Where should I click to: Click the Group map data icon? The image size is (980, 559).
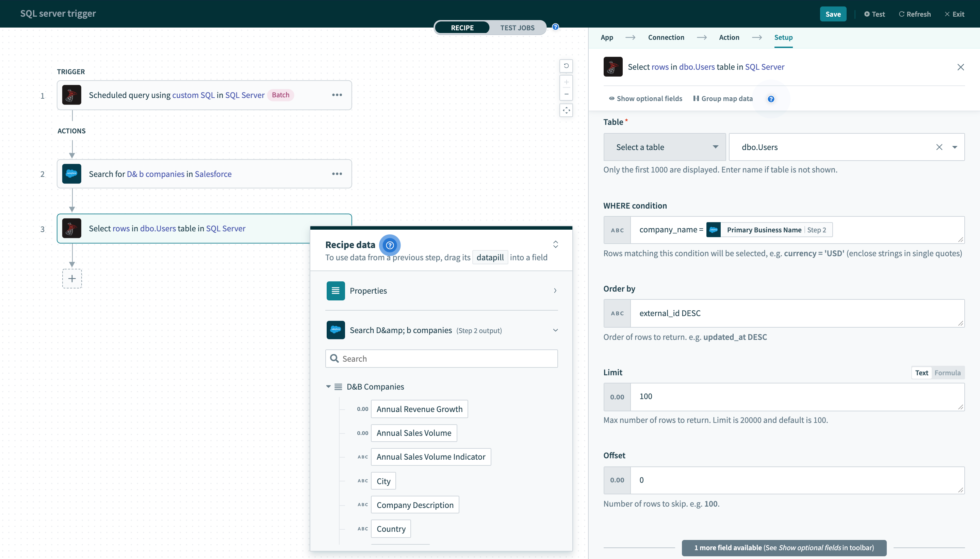pos(696,99)
